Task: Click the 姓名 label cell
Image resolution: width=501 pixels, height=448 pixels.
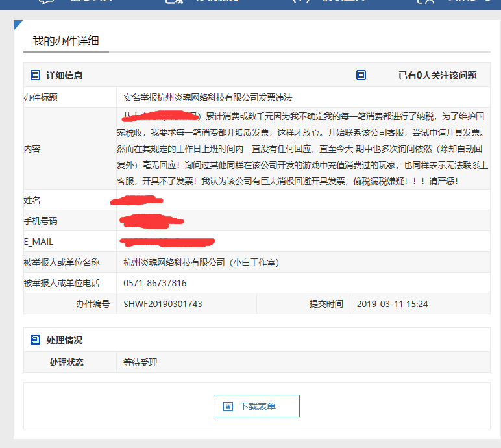Action: coord(70,200)
